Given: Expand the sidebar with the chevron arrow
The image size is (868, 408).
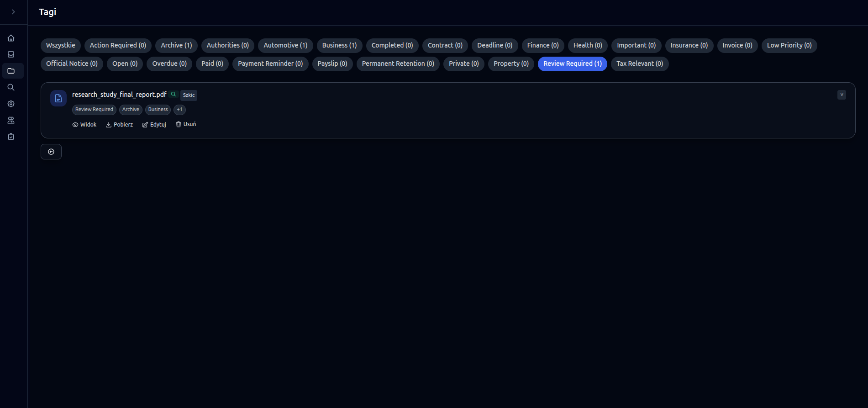Looking at the screenshot, I should (x=13, y=12).
